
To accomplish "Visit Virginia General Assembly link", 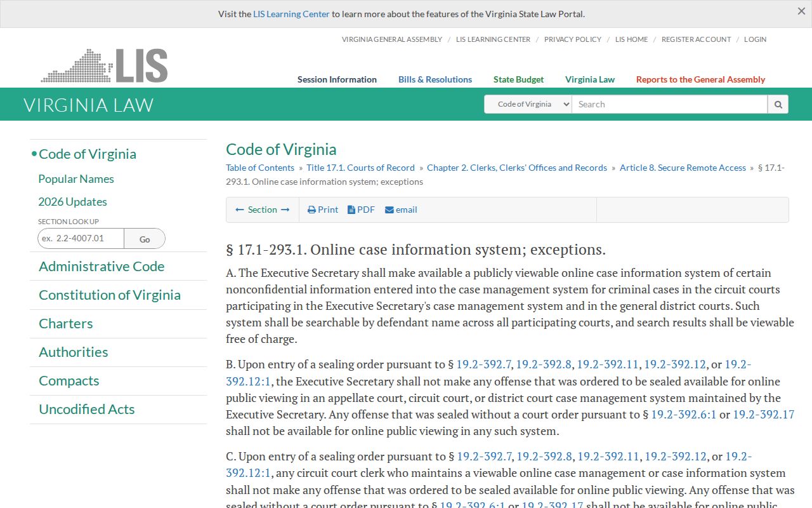I will click(x=392, y=39).
